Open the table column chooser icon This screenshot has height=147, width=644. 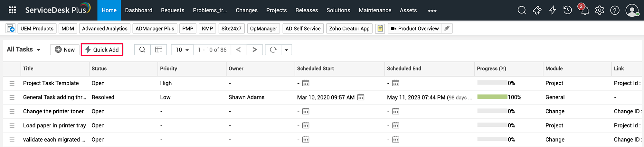pos(159,50)
